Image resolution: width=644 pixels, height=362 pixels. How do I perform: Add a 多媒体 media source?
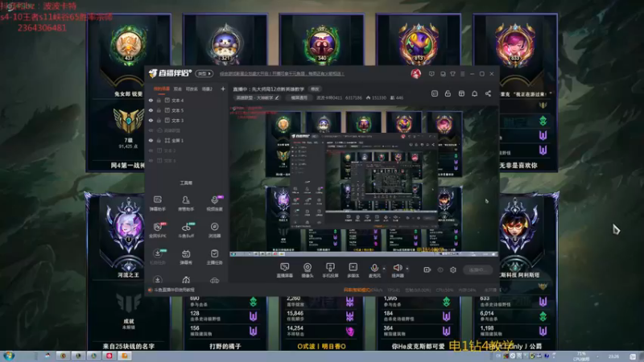click(x=353, y=270)
